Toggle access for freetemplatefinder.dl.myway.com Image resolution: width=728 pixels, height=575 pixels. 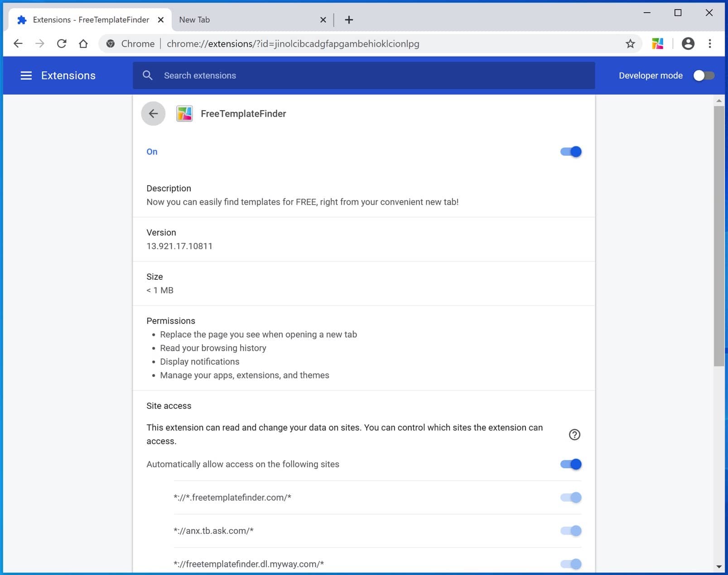[571, 564]
